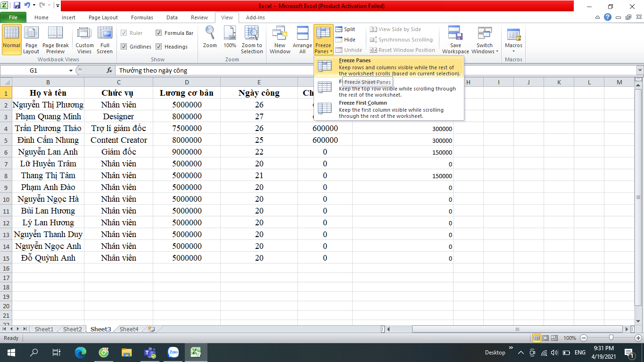Click the horizontal scrollbar thumb
The image size is (644, 362).
[517, 329]
